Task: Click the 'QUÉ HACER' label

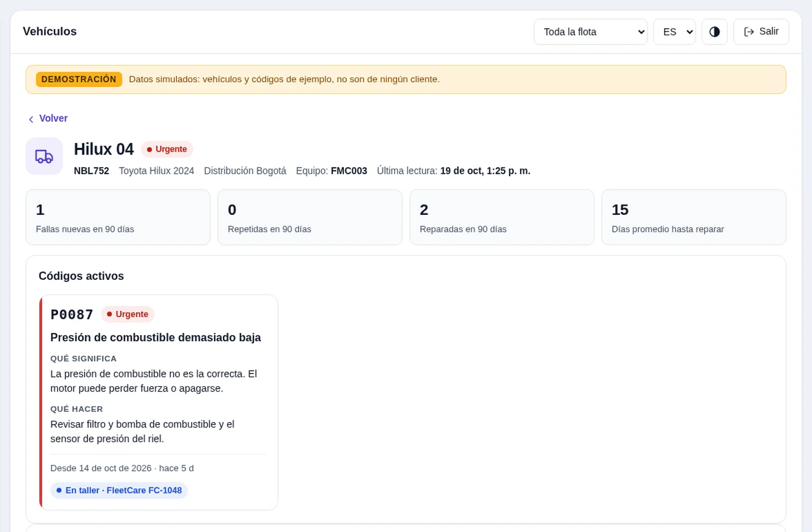Action: (77, 409)
